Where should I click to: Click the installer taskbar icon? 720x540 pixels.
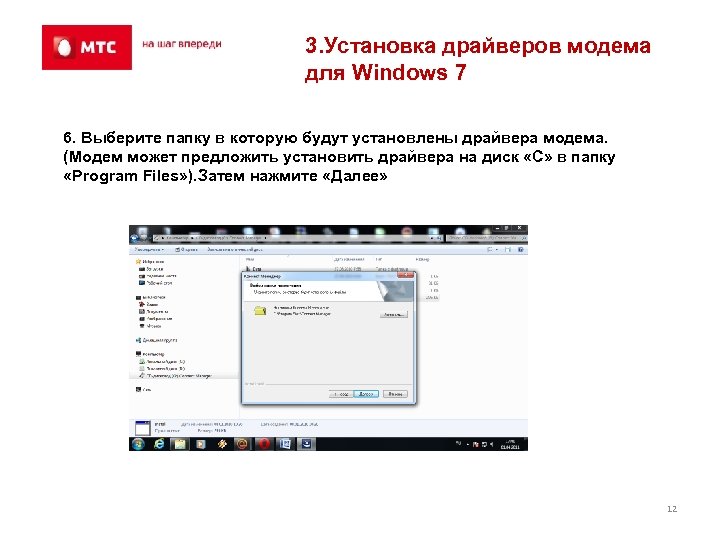click(306, 444)
